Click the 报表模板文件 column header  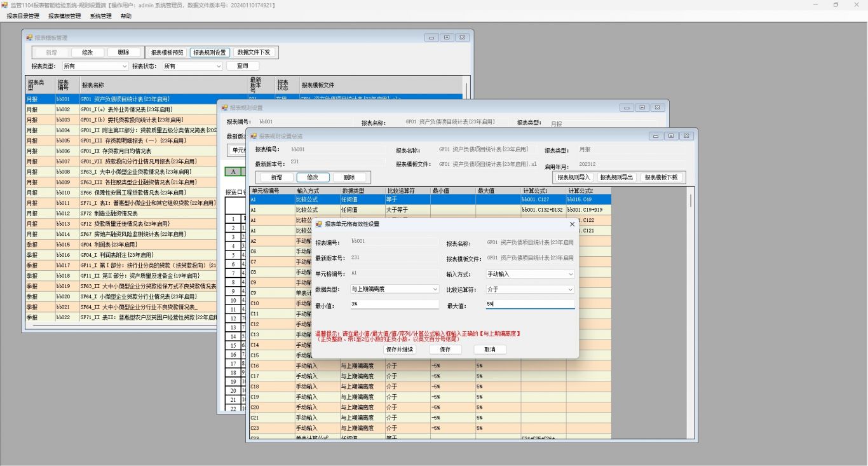coord(381,85)
